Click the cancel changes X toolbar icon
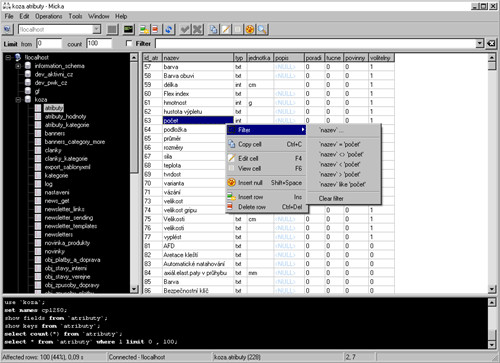 (x=197, y=29)
